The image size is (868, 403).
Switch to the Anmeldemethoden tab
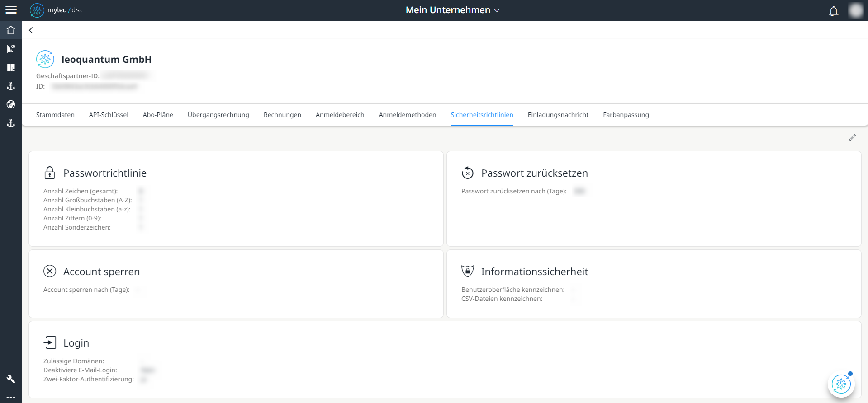[x=408, y=115]
